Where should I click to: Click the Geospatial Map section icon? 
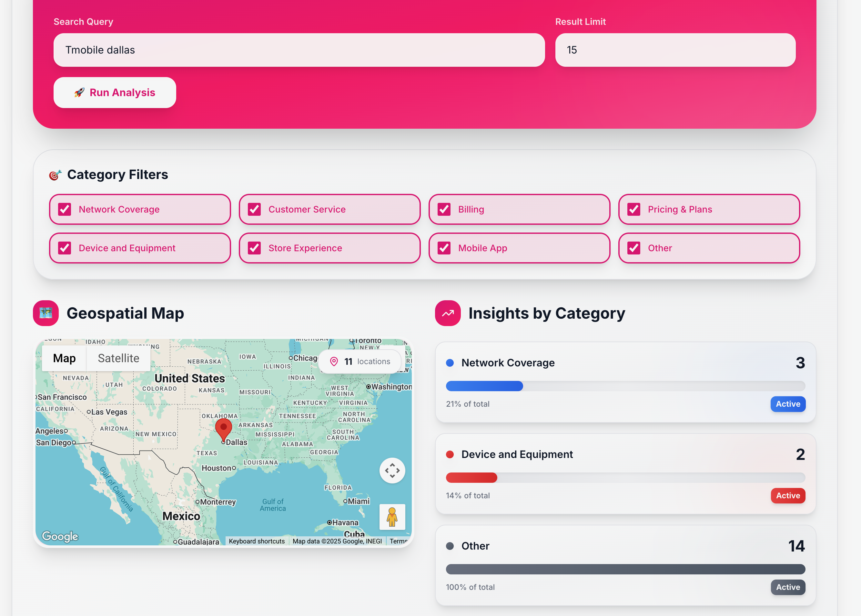click(x=46, y=313)
